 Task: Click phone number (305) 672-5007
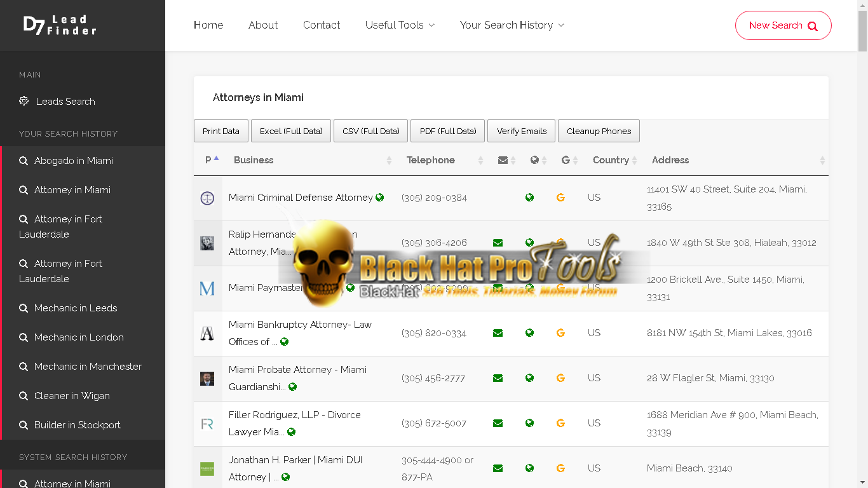[434, 423]
